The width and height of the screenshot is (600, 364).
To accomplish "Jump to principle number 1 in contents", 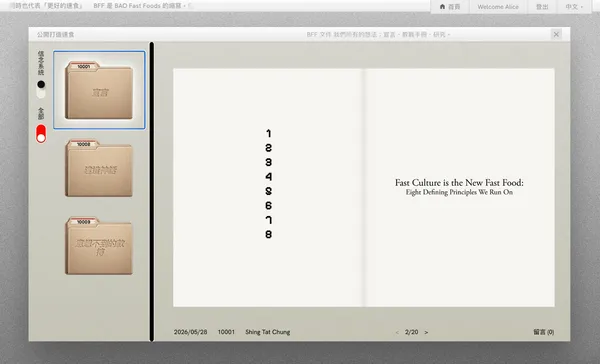I will click(x=269, y=133).
